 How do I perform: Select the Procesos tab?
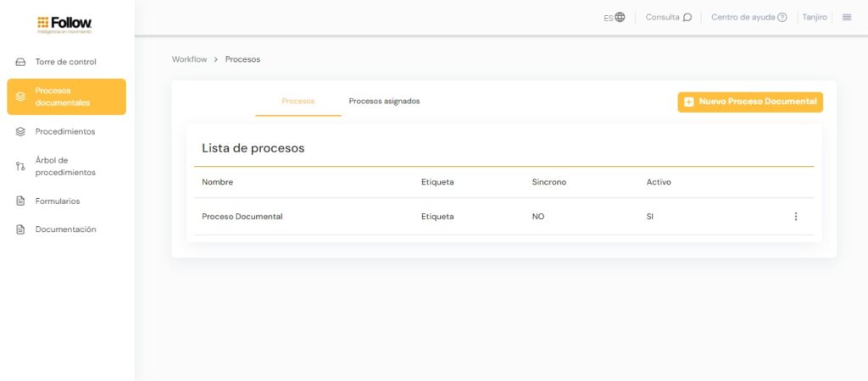298,101
